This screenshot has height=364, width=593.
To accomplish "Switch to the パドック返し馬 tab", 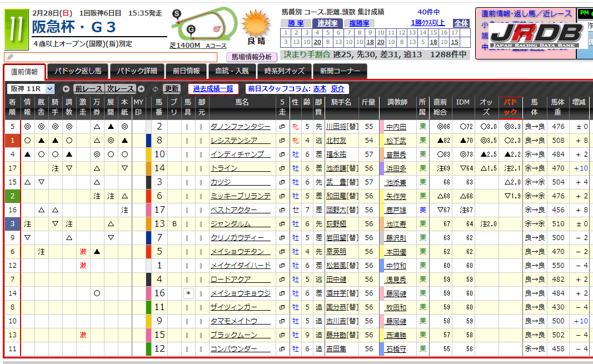I will [78, 71].
